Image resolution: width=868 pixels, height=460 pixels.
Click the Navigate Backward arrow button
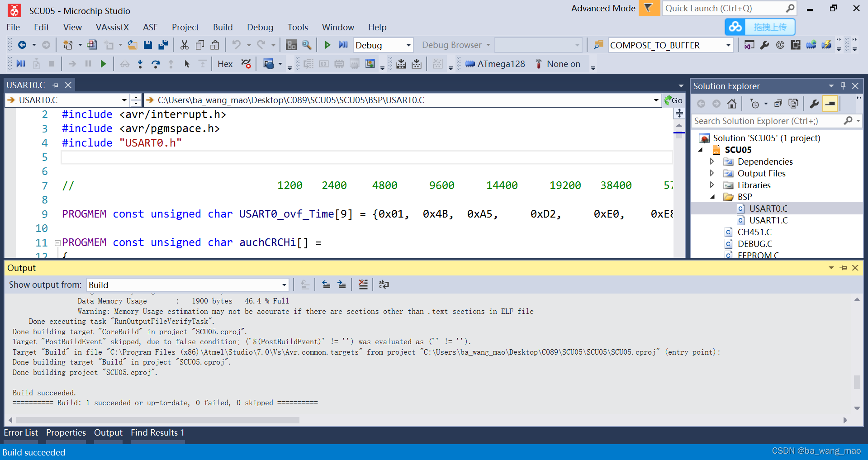point(22,45)
